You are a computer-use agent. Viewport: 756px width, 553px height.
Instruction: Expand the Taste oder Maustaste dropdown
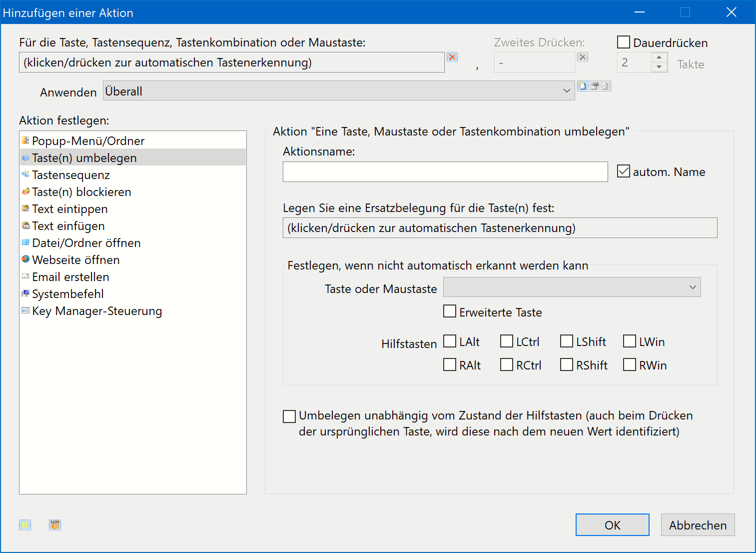click(x=572, y=287)
